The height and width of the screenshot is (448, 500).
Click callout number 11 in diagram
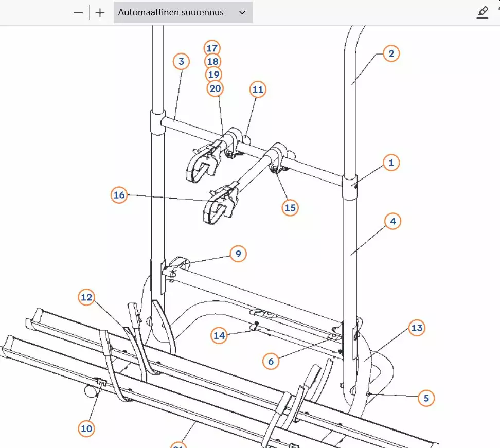[x=258, y=89]
